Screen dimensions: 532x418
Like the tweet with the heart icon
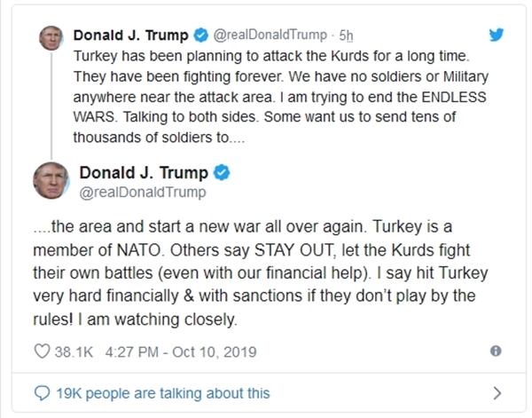coord(41,351)
